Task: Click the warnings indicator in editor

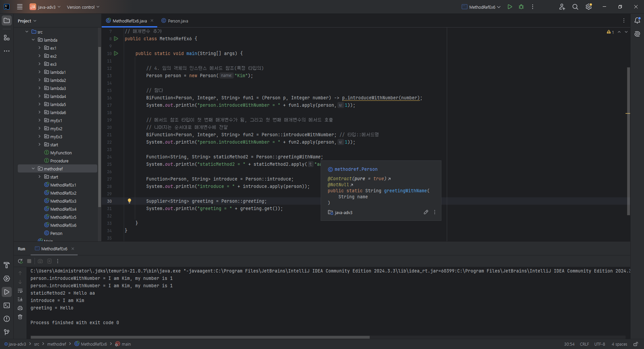Action: pyautogui.click(x=610, y=32)
